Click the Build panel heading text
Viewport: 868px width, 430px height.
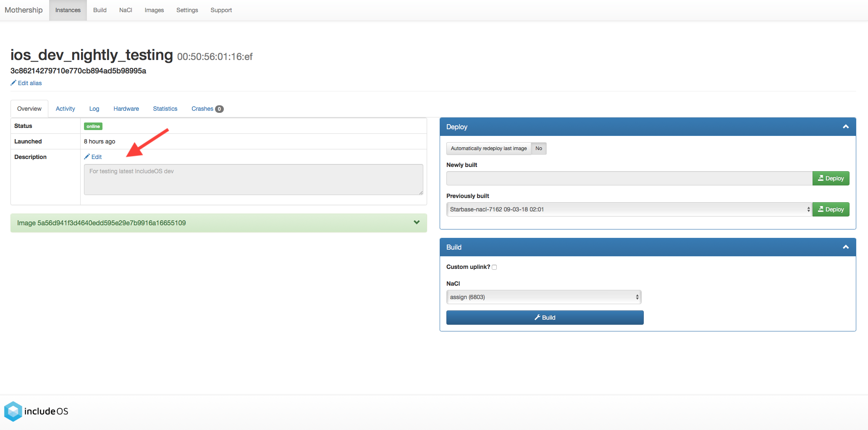pyautogui.click(x=454, y=247)
